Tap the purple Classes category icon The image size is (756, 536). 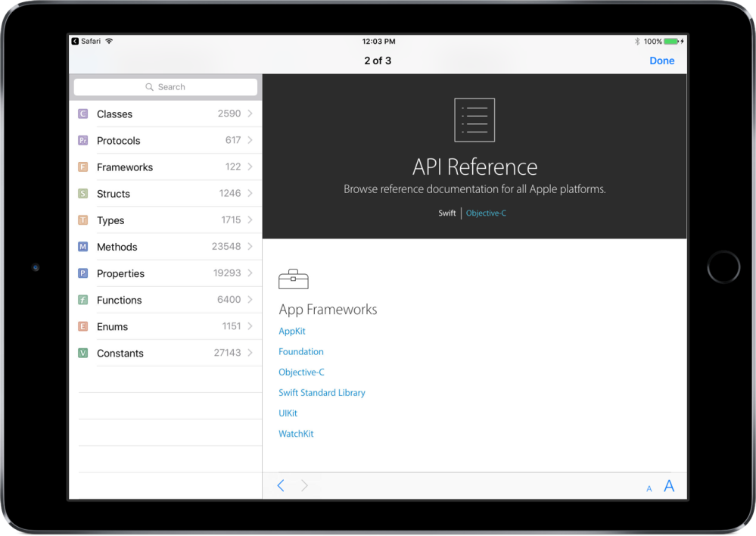click(83, 114)
